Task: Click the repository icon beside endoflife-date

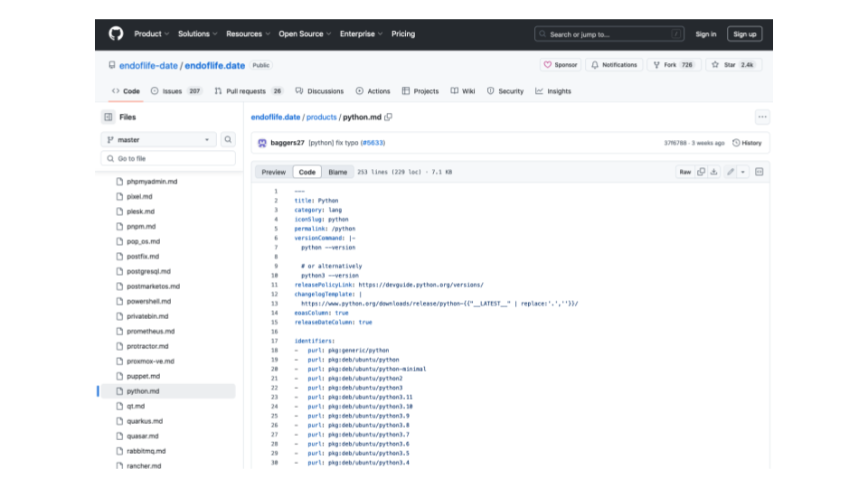Action: pos(112,65)
